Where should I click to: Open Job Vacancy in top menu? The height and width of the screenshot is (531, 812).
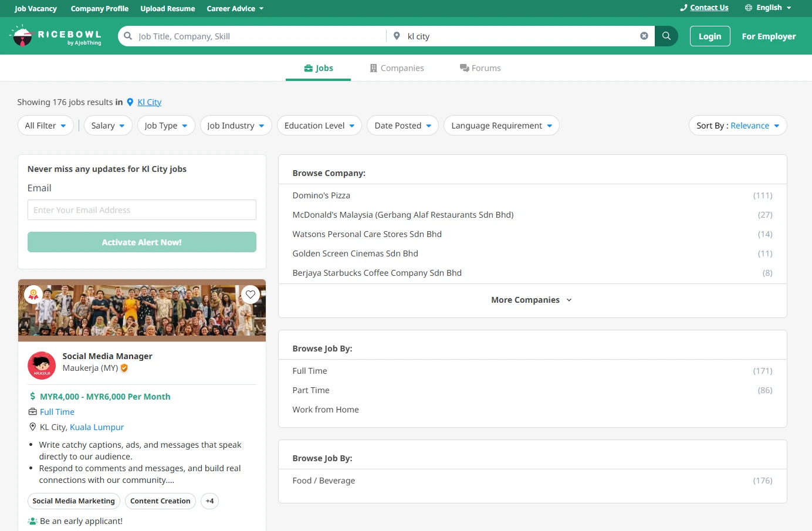(36, 8)
